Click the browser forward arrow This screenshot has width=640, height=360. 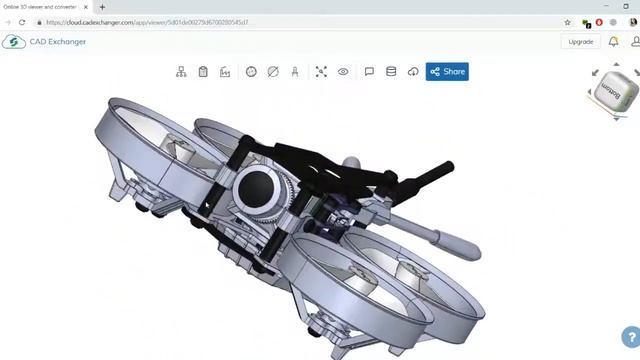[7, 22]
